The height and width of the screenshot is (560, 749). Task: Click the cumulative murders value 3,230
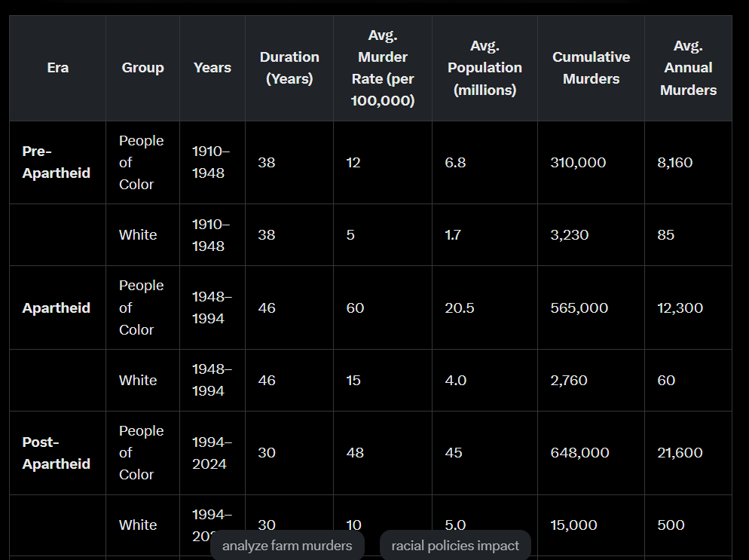click(x=570, y=235)
